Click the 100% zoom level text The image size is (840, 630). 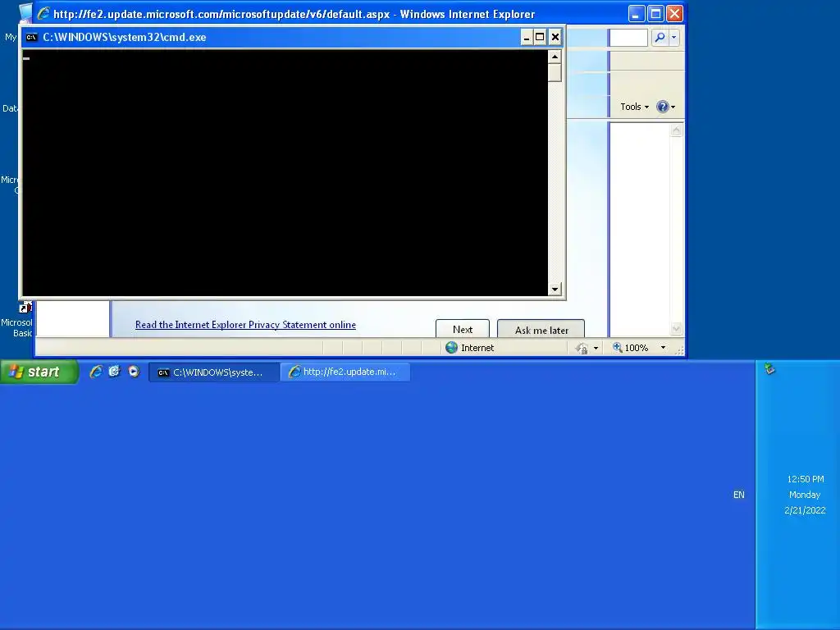(x=637, y=348)
